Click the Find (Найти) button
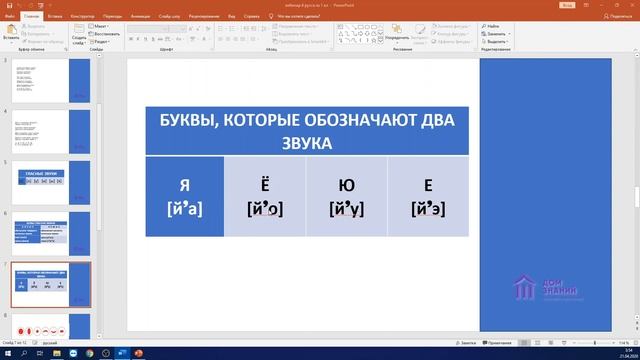Screen dimensions: 640x360 click(490, 26)
